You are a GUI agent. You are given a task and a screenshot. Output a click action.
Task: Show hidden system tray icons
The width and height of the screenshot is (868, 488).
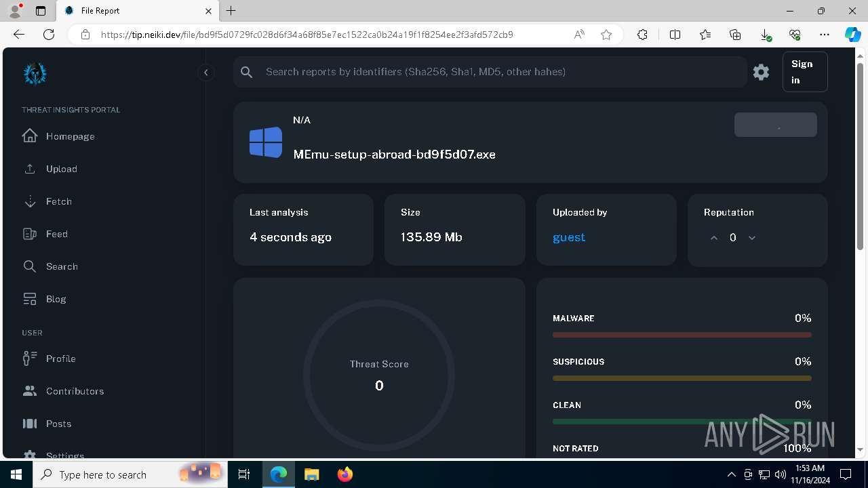(x=731, y=474)
